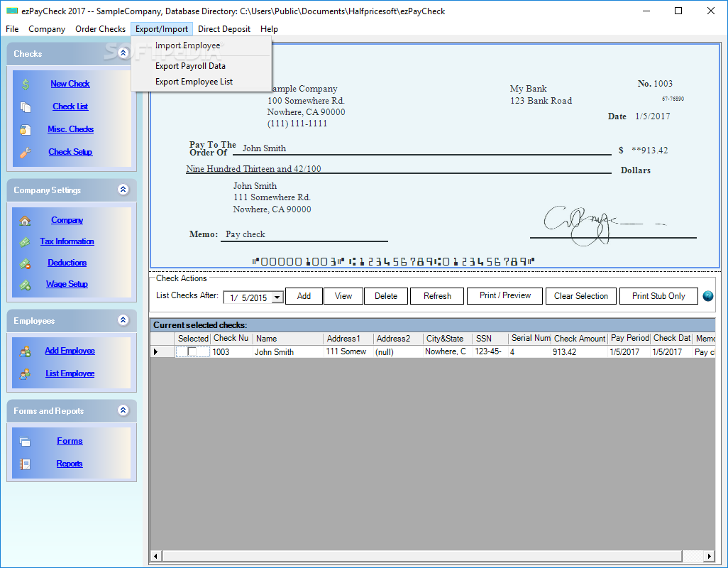The height and width of the screenshot is (568, 728).
Task: Choose Export Employee List menu item
Action: [201, 82]
